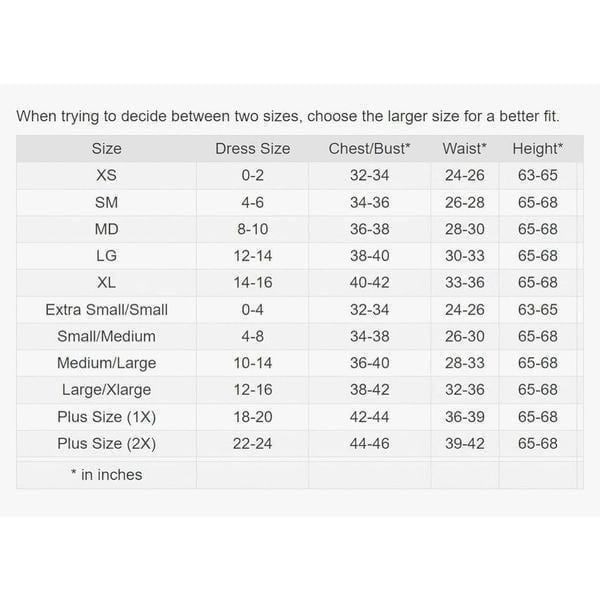Click the Medium/Large size label
600x600 pixels.
[106, 363]
